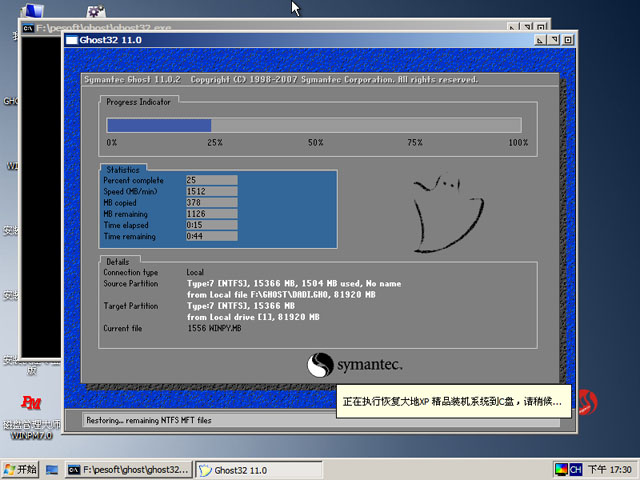The width and height of the screenshot is (640, 480).
Task: Select the Ghost32 11.0 taskbar button
Action: point(259,470)
